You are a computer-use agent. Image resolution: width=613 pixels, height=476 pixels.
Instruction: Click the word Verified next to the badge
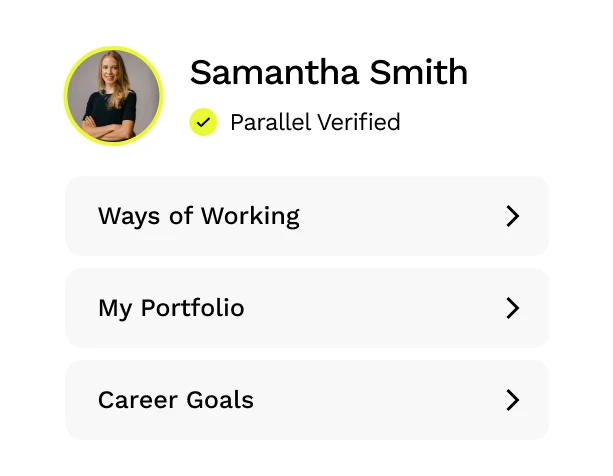(x=358, y=122)
